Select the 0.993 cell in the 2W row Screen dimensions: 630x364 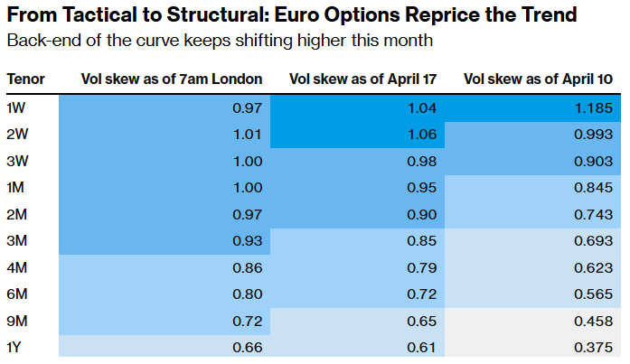pyautogui.click(x=595, y=135)
